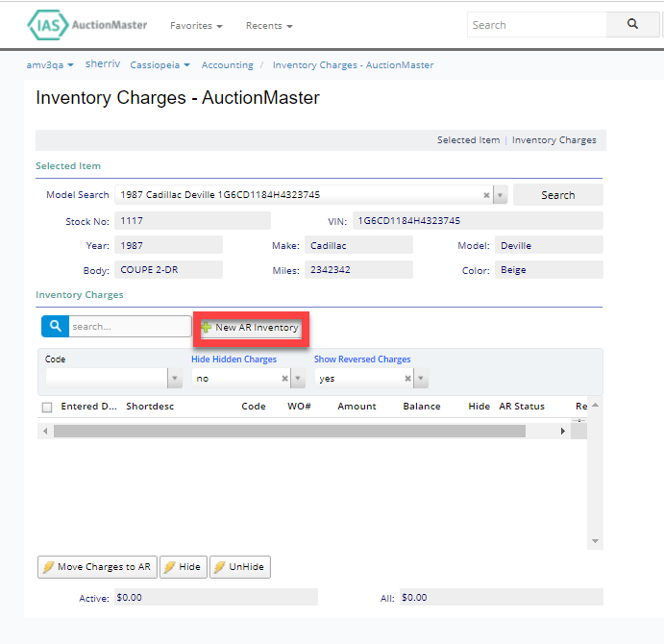The image size is (664, 644).
Task: Click the Model field showing Deville
Action: pyautogui.click(x=549, y=245)
